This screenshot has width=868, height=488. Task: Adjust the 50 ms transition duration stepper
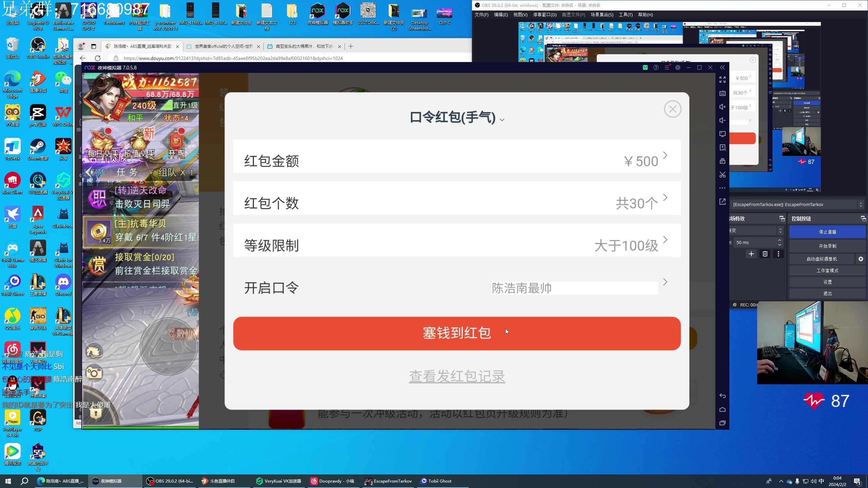tap(780, 242)
